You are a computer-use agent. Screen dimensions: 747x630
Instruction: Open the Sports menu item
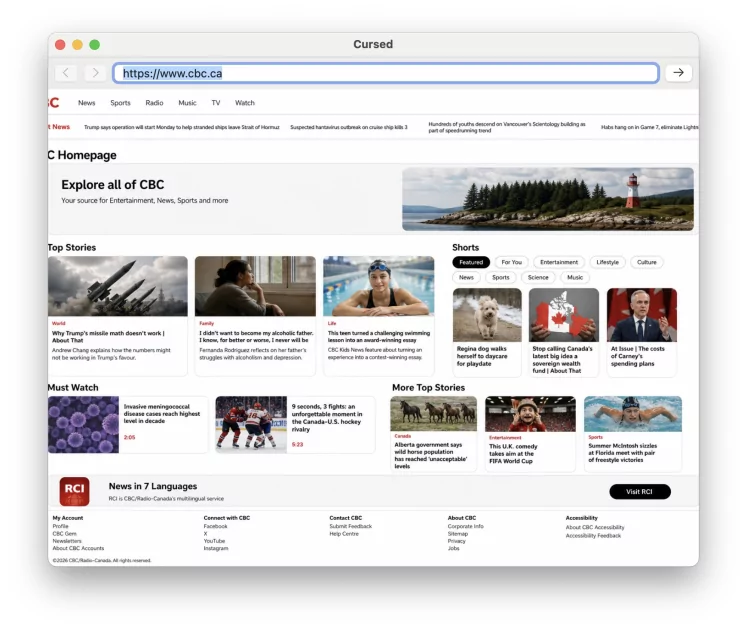[x=120, y=103]
